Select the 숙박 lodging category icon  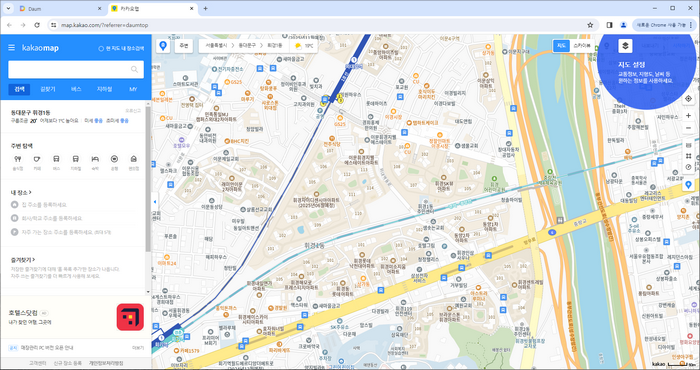pyautogui.click(x=95, y=159)
